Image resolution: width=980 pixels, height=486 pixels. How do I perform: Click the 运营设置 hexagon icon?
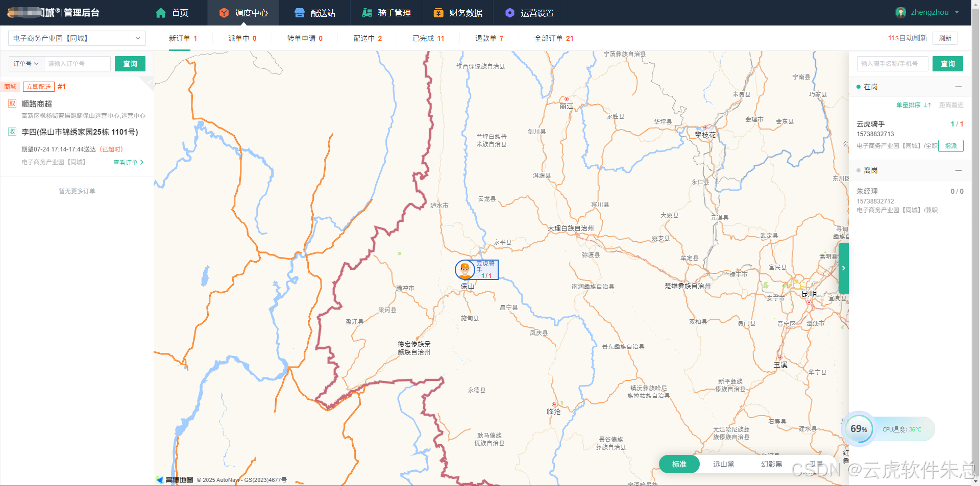[509, 13]
